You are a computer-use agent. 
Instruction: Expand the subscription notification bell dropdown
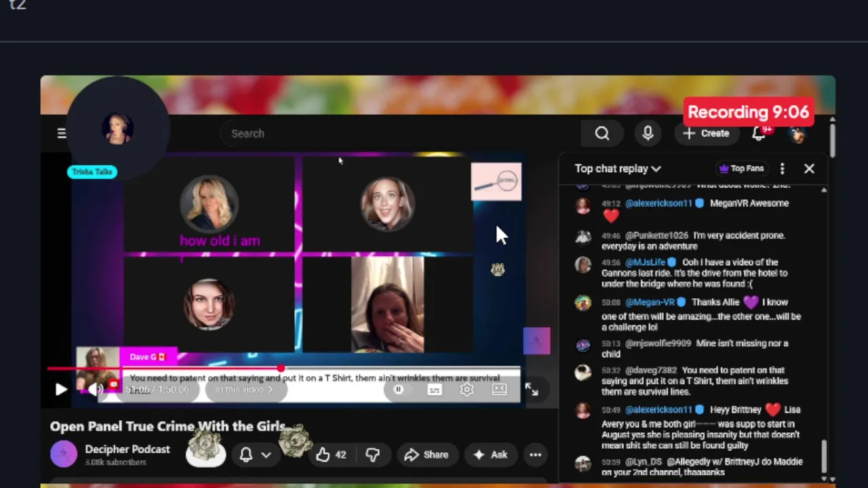(x=255, y=455)
